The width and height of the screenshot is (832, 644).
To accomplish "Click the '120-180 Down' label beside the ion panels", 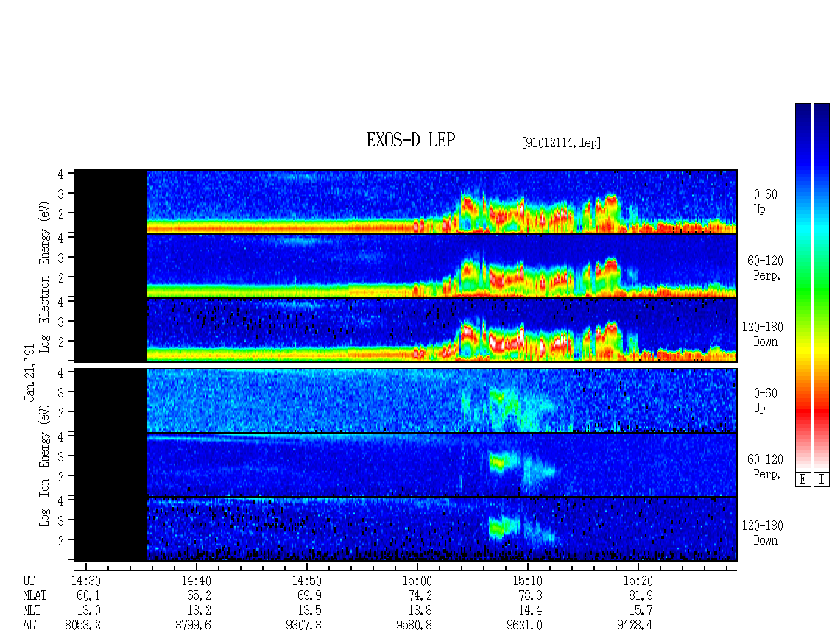I will [763, 533].
